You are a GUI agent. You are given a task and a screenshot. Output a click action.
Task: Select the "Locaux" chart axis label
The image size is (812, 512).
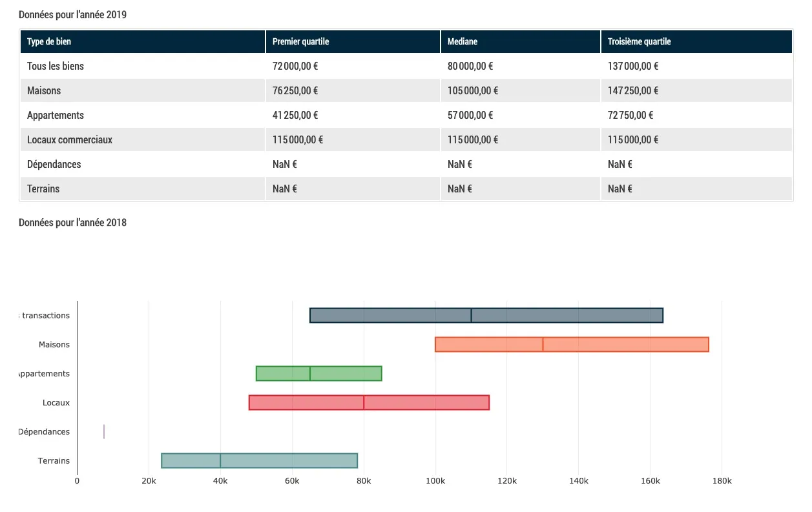(56, 403)
